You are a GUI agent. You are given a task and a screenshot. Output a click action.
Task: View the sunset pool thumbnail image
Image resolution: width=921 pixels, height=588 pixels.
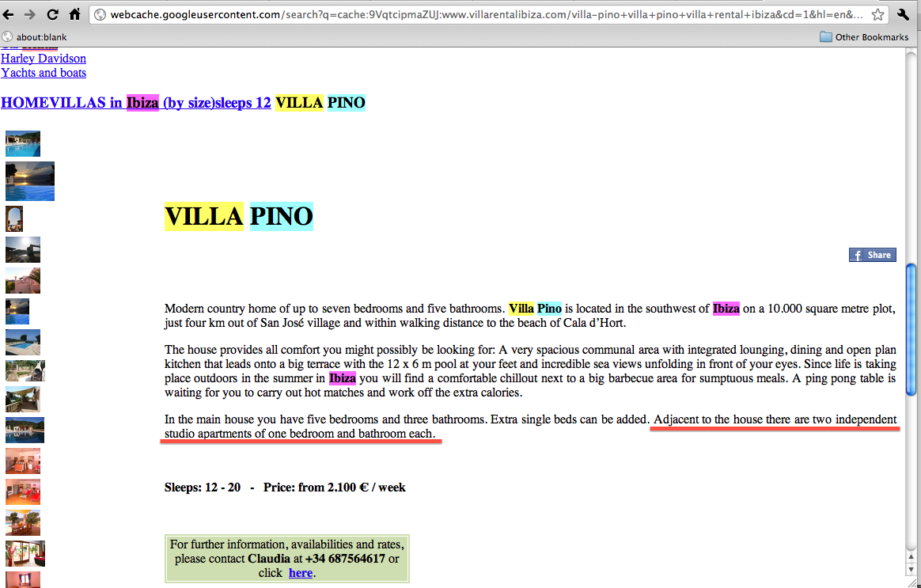30,181
